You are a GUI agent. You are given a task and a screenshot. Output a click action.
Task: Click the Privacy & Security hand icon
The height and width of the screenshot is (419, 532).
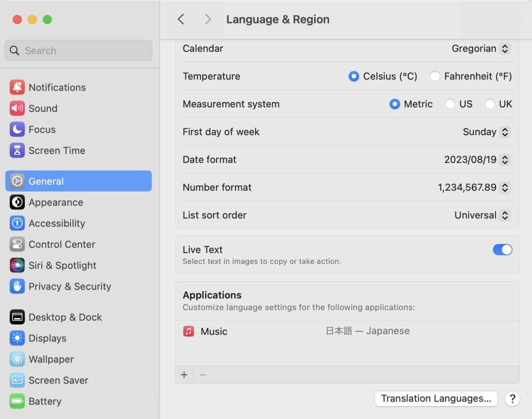pos(17,287)
